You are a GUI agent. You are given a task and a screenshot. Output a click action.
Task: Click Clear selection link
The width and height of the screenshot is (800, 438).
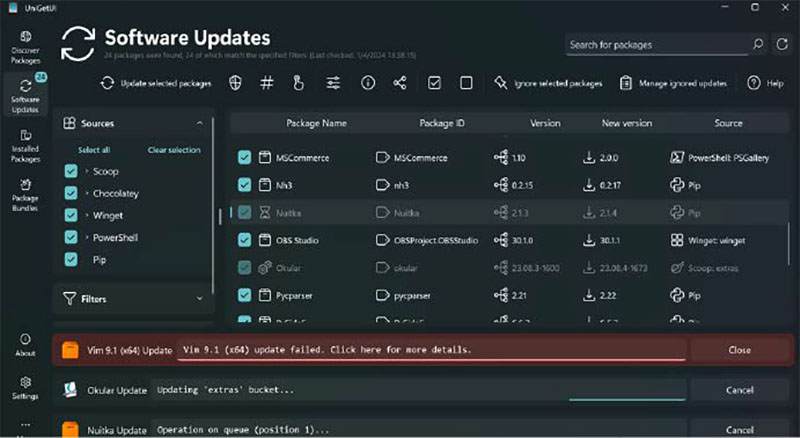tap(174, 150)
